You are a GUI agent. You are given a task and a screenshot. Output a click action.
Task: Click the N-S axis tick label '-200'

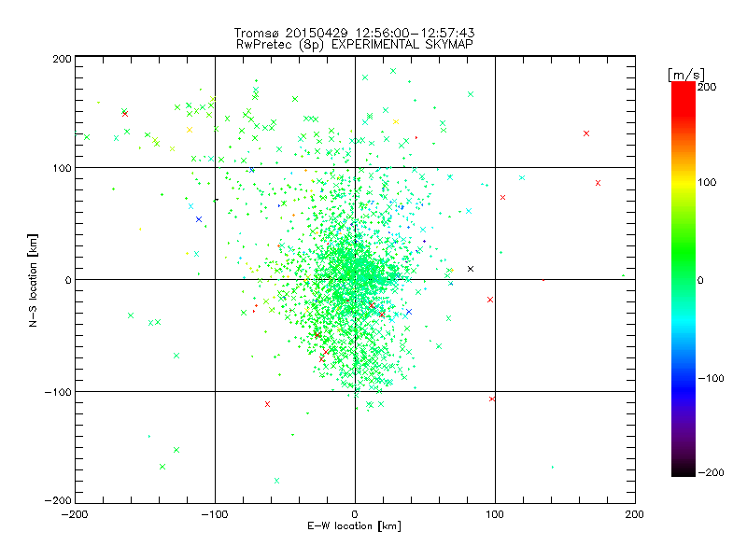point(58,500)
